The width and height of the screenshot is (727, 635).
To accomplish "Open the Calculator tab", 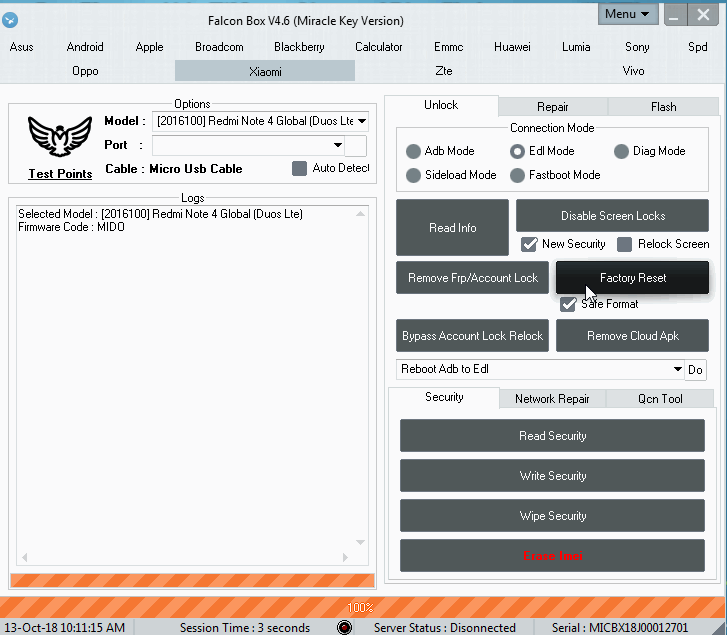I will 378,47.
